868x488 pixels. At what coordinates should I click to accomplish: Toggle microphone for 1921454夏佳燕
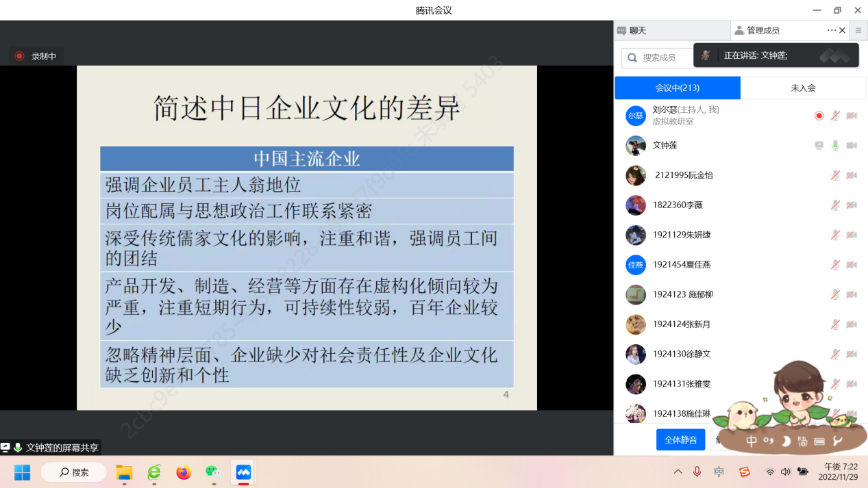(x=835, y=265)
